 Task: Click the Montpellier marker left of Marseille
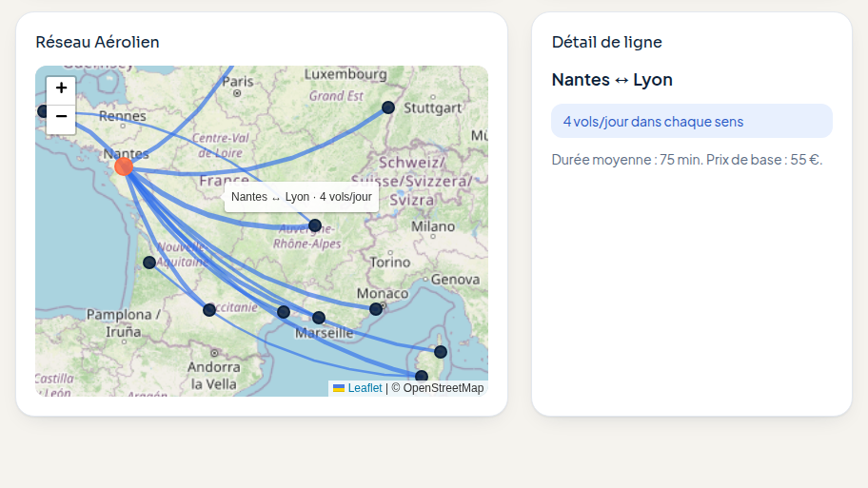click(284, 312)
